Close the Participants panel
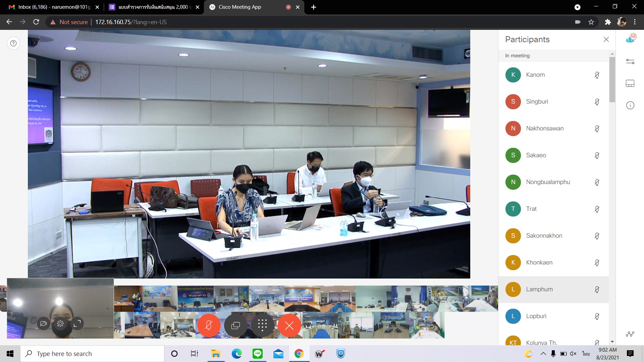The width and height of the screenshot is (644, 362). point(606,40)
